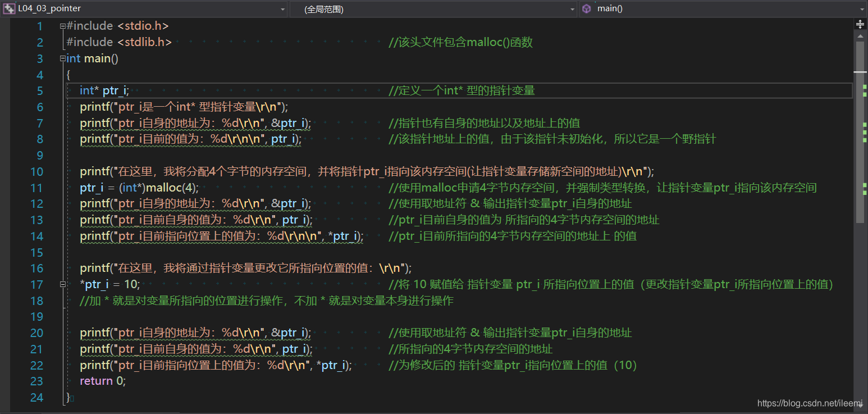Click line number 11 in the gutter
Screen dimensions: 868x414
coord(36,188)
